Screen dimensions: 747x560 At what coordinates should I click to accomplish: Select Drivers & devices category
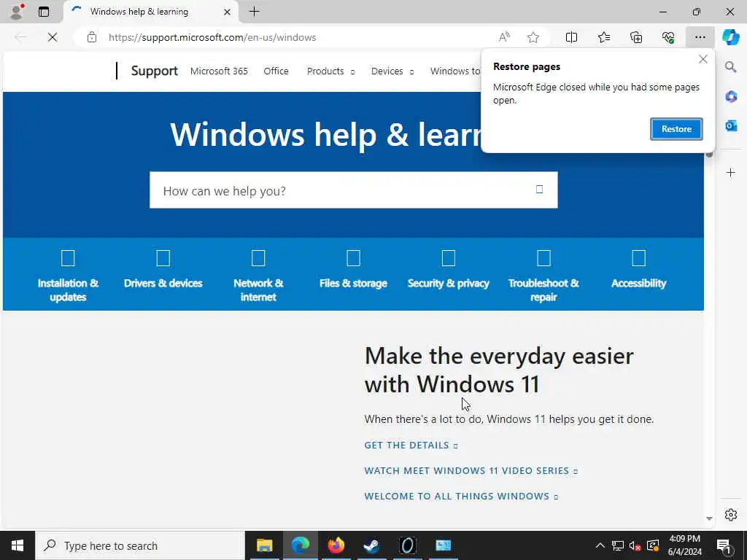click(x=163, y=270)
